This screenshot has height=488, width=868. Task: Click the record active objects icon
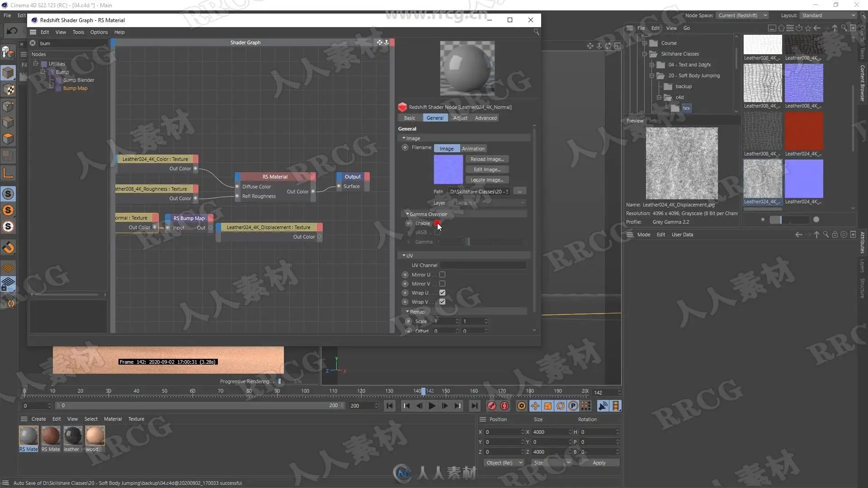pos(491,406)
